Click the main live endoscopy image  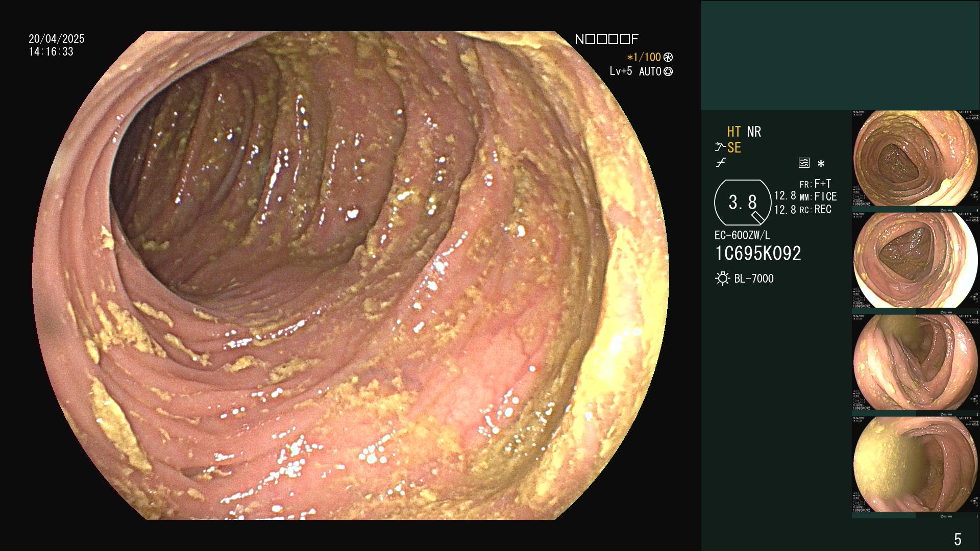click(x=351, y=275)
